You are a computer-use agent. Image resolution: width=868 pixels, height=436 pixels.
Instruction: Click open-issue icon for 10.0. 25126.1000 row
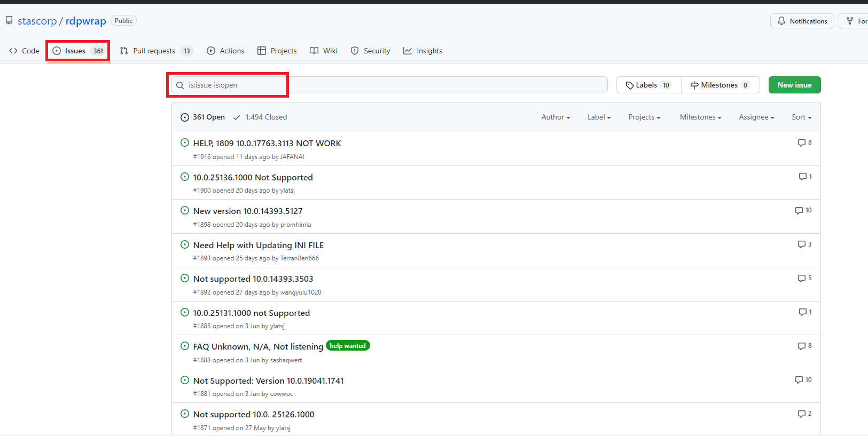[x=185, y=414]
